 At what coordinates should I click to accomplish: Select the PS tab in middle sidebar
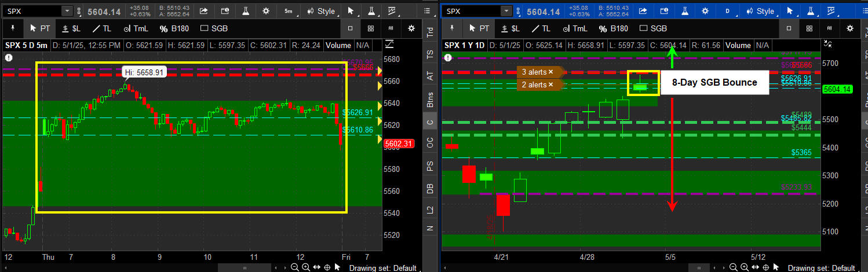(430, 168)
